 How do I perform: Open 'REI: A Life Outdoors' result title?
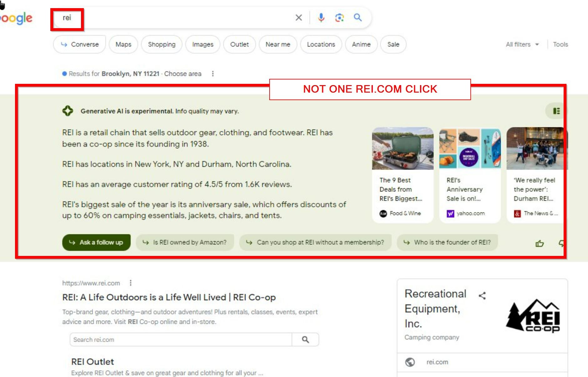[x=169, y=297]
